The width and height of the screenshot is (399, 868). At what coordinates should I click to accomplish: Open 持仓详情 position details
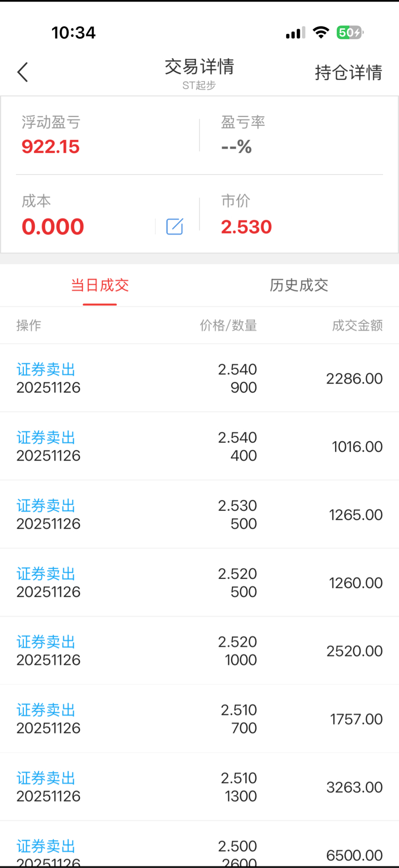pyautogui.click(x=348, y=72)
